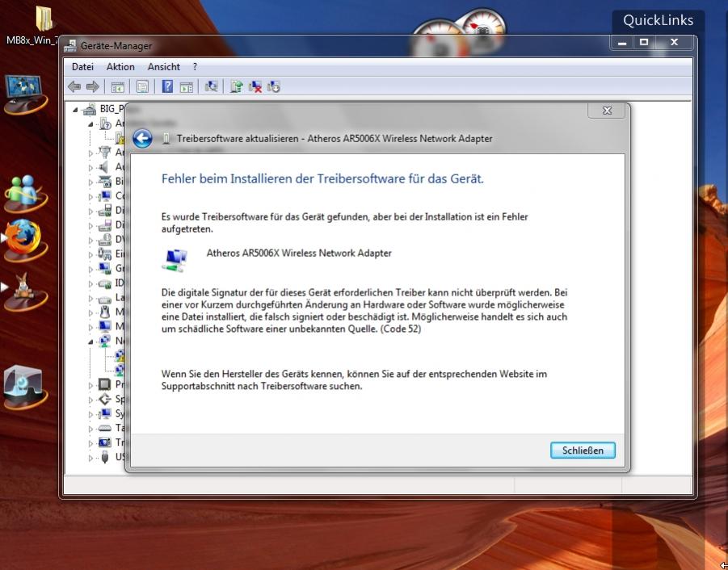
Task: Scan for hardware changes toolbar icon
Action: click(211, 86)
